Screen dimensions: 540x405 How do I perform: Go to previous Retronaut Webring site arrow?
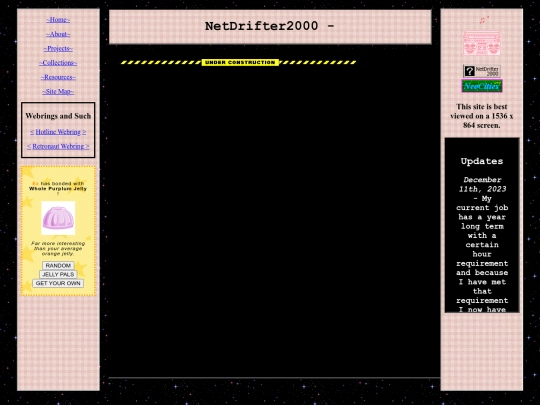pyautogui.click(x=29, y=146)
